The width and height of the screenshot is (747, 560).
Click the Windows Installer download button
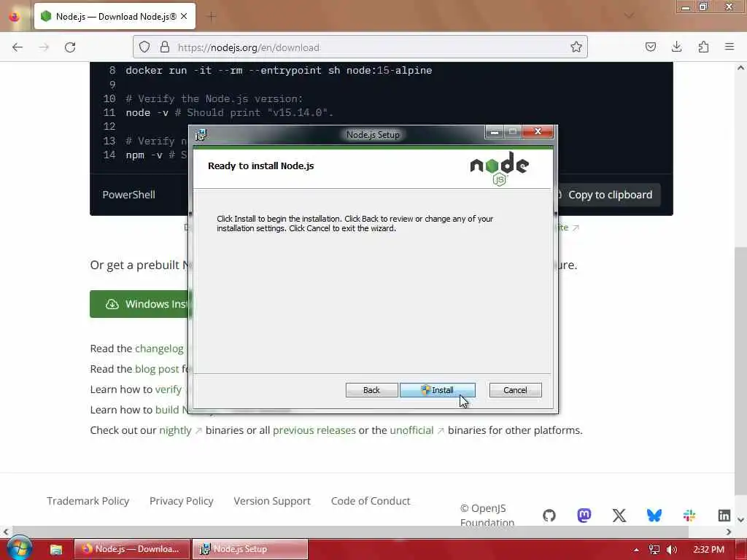pos(141,304)
